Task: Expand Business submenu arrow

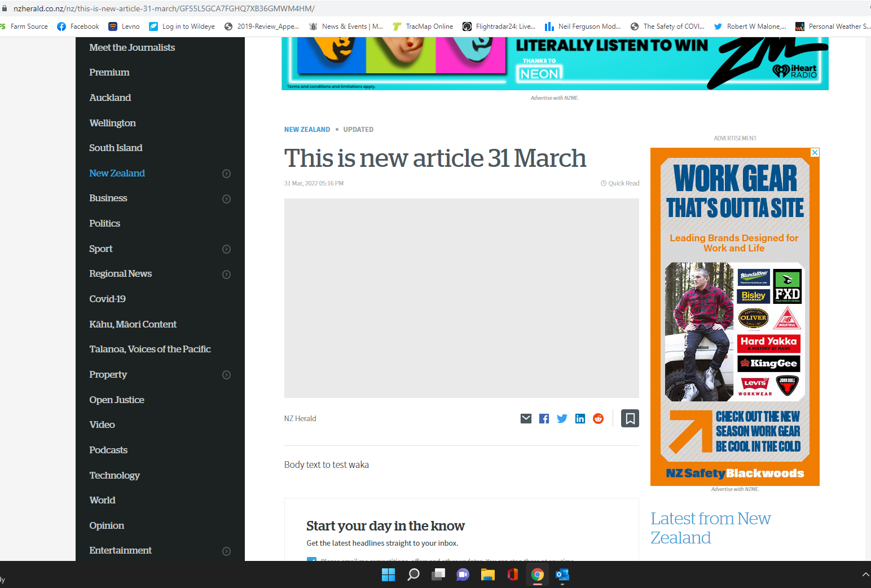Action: coord(226,199)
